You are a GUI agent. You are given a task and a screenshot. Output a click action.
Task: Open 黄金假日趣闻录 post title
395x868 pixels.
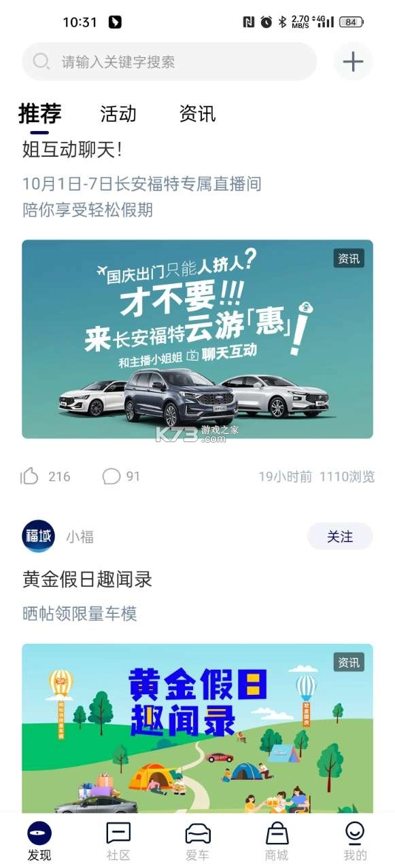pyautogui.click(x=87, y=579)
